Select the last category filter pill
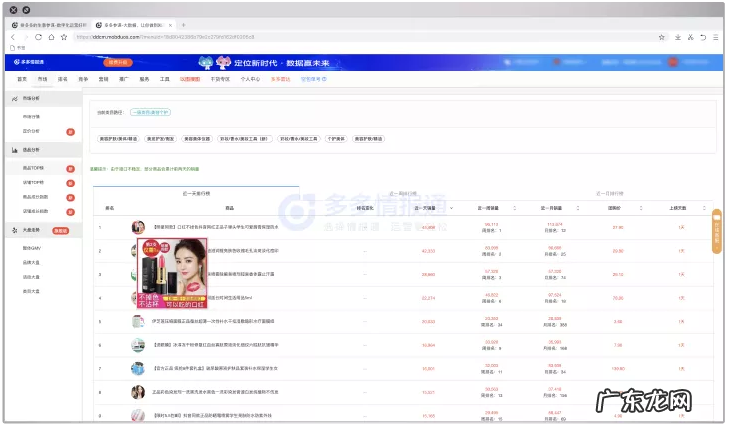 tap(369, 140)
